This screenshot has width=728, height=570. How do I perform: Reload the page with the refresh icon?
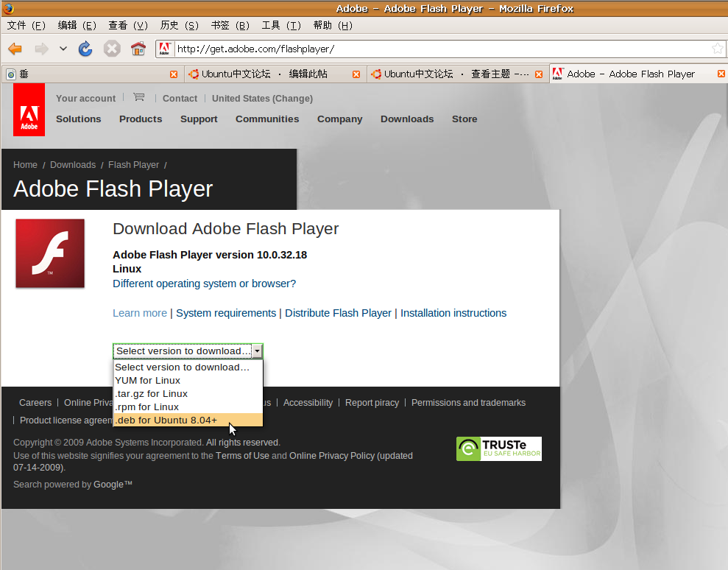coord(85,49)
